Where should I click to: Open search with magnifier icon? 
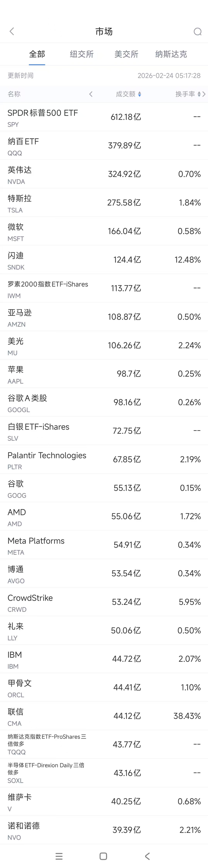198,32
